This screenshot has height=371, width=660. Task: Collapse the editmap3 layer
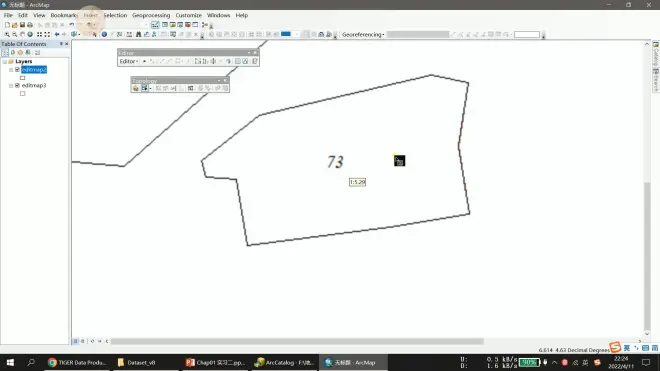(x=11, y=85)
